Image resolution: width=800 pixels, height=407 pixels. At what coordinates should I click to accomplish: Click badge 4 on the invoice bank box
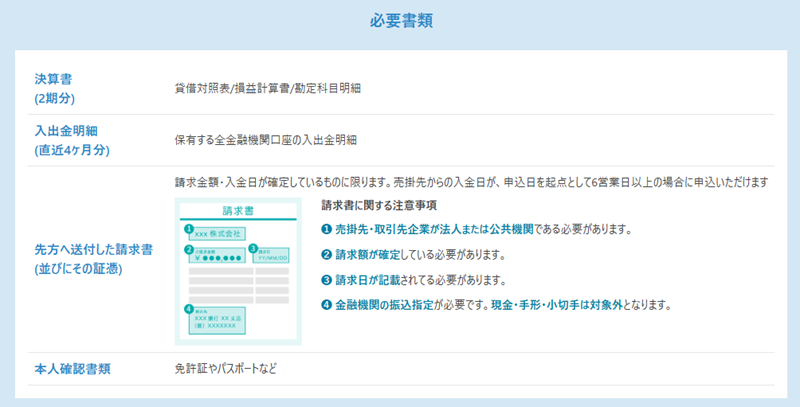188,310
